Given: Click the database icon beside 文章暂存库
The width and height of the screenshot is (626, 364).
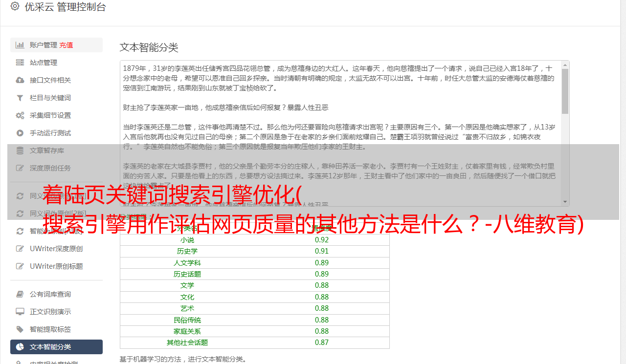Looking at the screenshot, I should tap(20, 150).
